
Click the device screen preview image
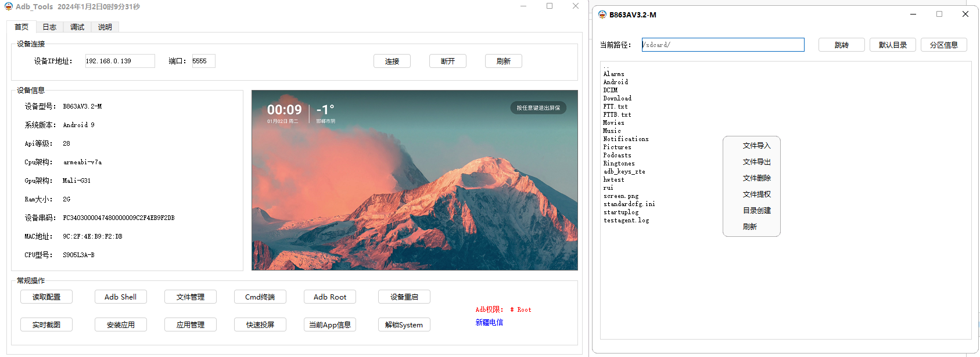[415, 180]
